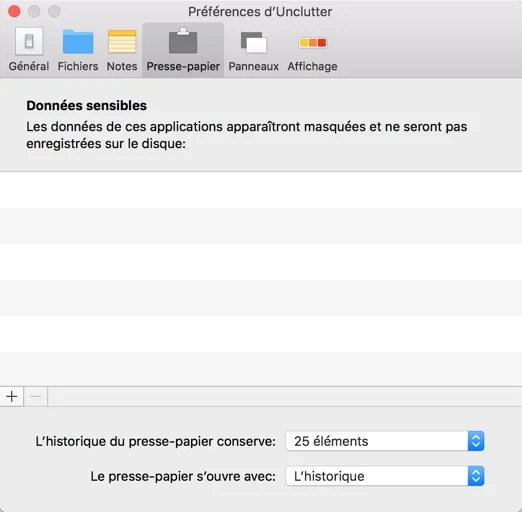The image size is (522, 512).
Task: Click the label L'historique du presse-papier conserve
Action: tap(156, 441)
